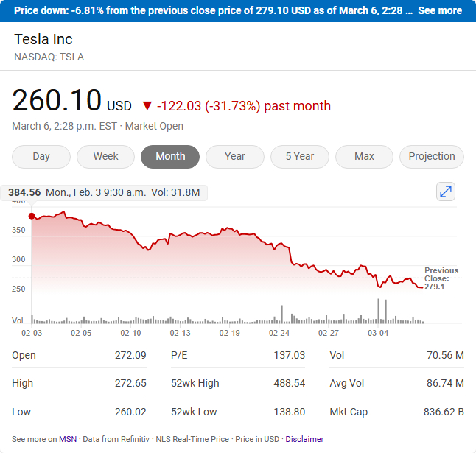Click the 52wk High value 488.54

coord(289,383)
